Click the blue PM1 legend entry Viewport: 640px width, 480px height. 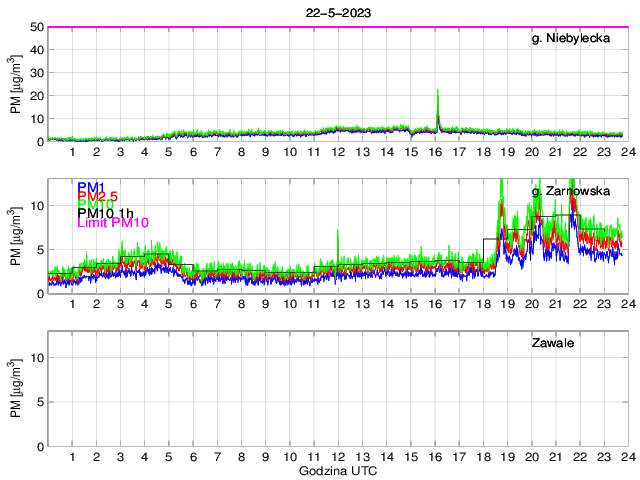(x=89, y=187)
